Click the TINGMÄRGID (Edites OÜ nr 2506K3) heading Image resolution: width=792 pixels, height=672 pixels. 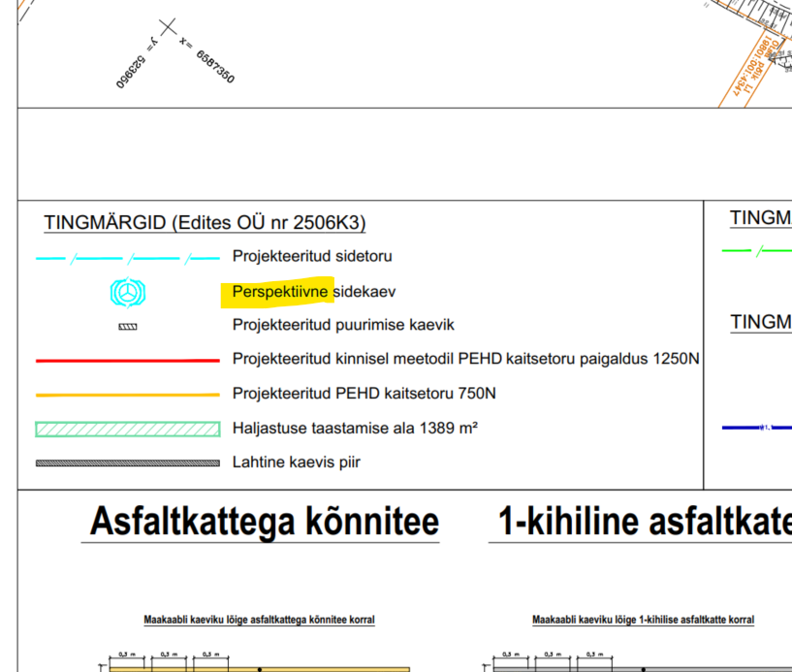tap(205, 223)
